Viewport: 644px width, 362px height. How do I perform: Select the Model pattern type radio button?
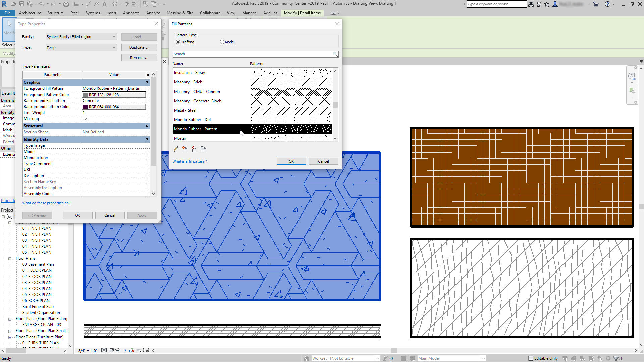pos(222,42)
